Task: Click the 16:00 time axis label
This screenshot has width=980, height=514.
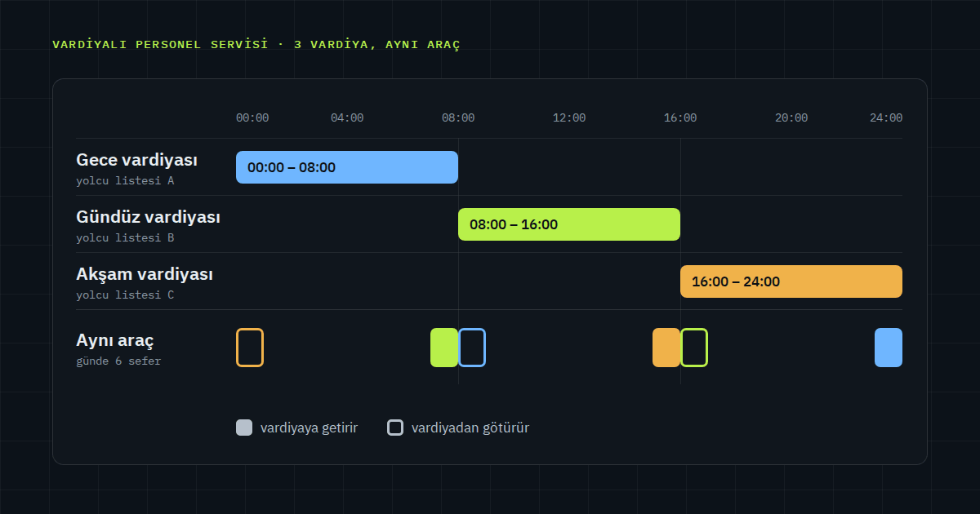Action: pyautogui.click(x=680, y=117)
